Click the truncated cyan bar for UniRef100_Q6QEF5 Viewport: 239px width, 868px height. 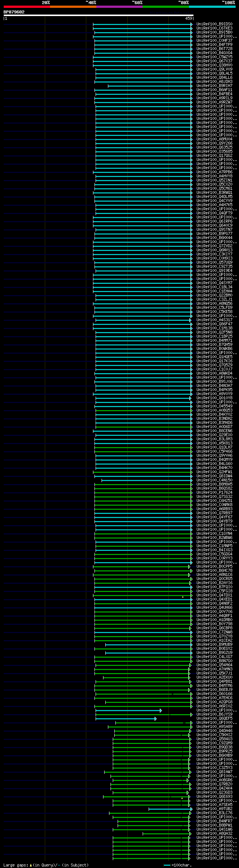pos(126,719)
